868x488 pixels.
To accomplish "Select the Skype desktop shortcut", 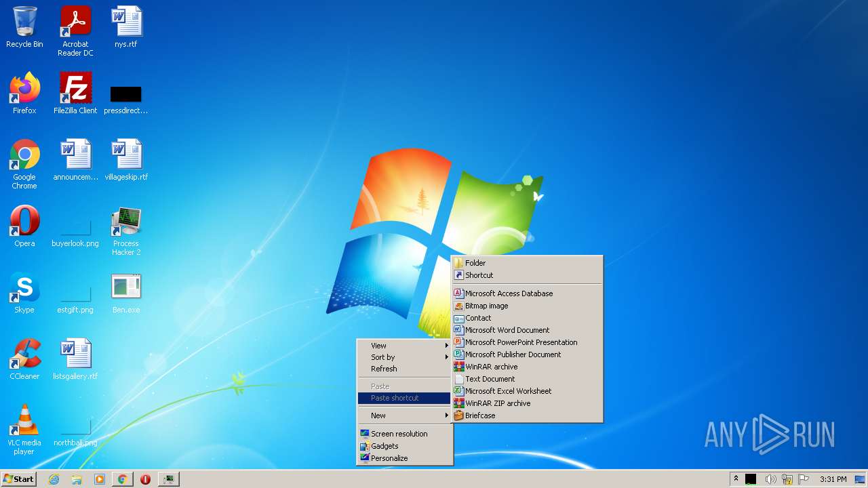I will 24,293.
